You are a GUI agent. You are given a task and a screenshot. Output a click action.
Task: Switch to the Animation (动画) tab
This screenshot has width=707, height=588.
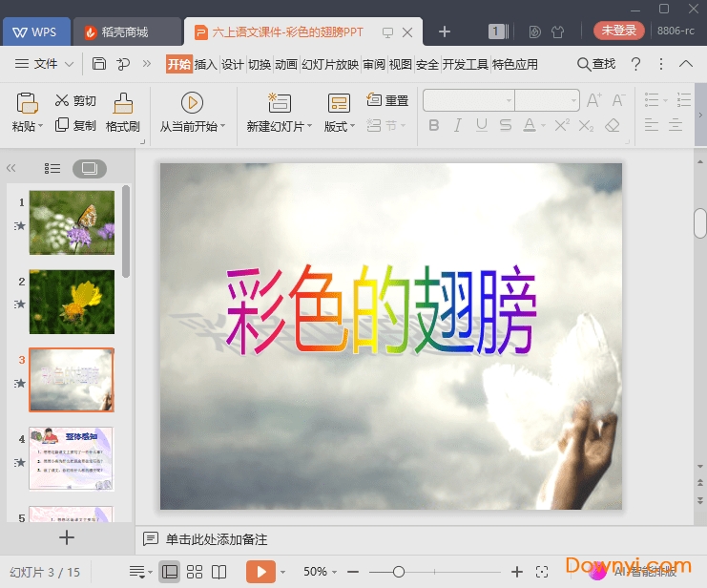click(x=286, y=64)
